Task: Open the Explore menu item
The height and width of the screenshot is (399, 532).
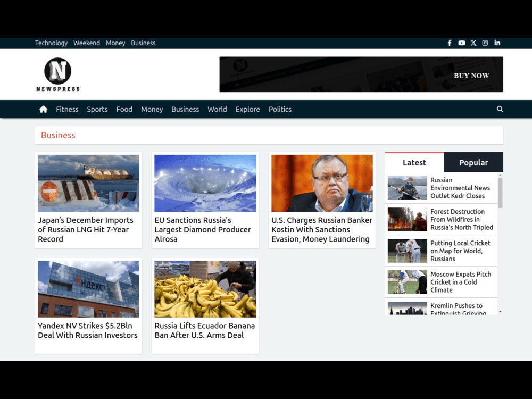Action: pos(248,109)
